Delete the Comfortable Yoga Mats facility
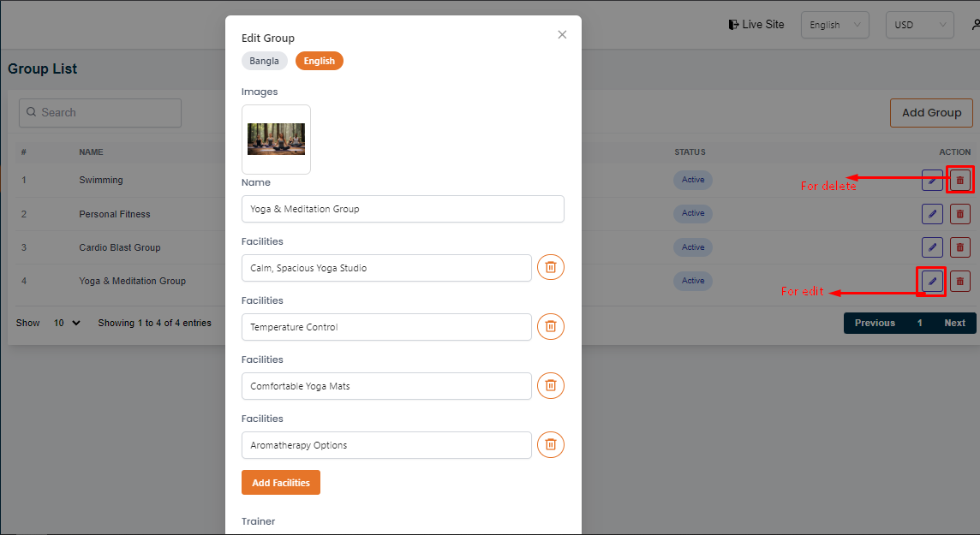The height and width of the screenshot is (535, 980). pos(551,386)
